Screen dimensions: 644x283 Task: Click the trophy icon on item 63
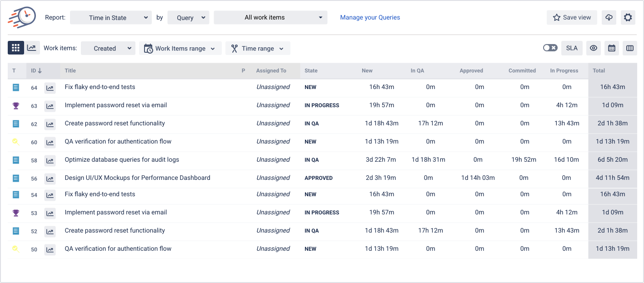pos(16,105)
